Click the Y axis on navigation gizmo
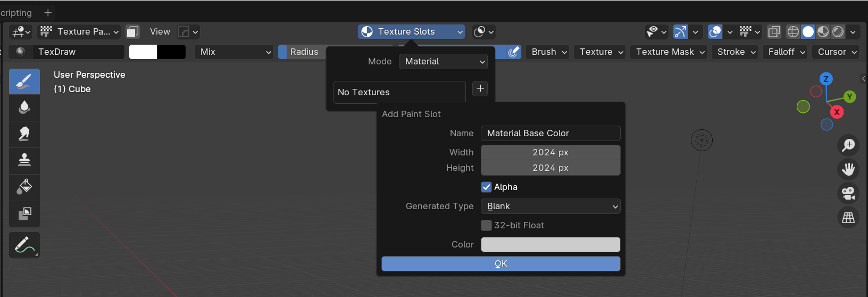 pyautogui.click(x=849, y=96)
